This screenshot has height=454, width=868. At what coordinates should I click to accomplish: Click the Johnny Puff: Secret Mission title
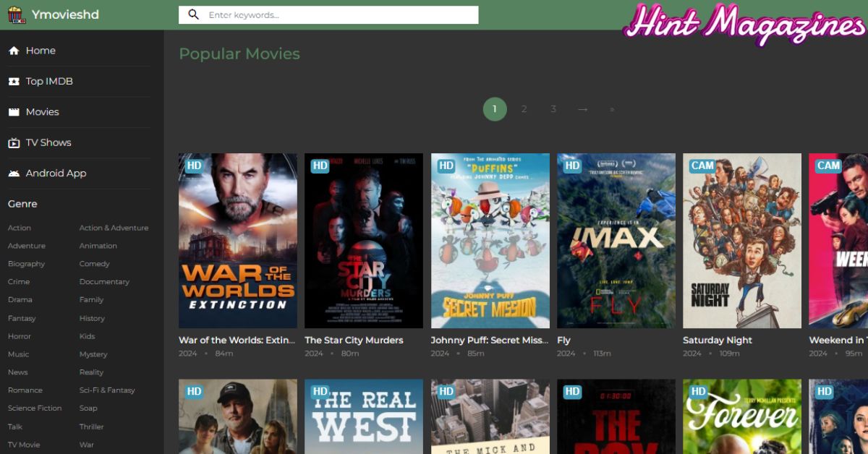[490, 340]
